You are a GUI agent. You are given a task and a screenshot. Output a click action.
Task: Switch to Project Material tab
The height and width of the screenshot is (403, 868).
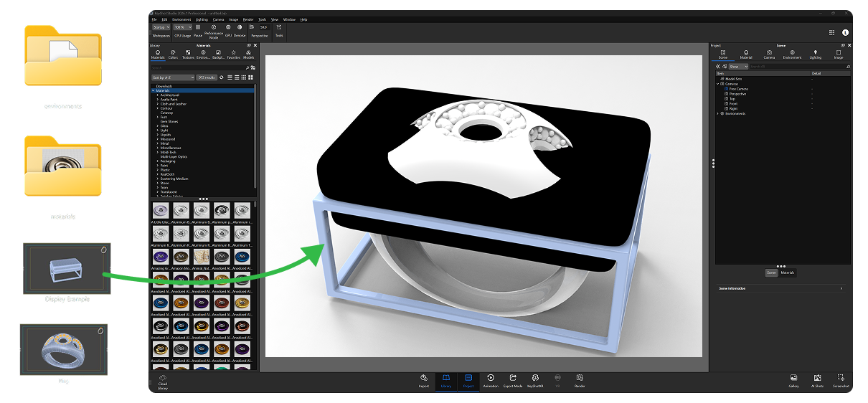click(x=746, y=54)
